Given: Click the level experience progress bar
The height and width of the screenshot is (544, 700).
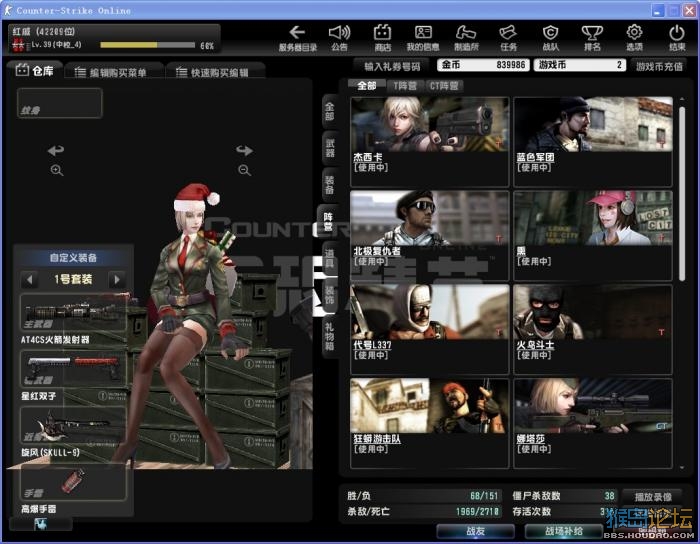Looking at the screenshot, I should coord(147,45).
